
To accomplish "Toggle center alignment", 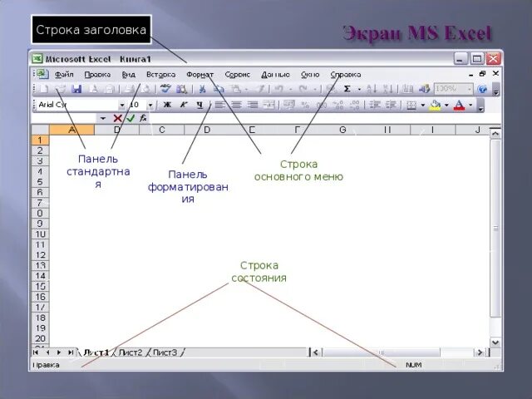I will 236,105.
